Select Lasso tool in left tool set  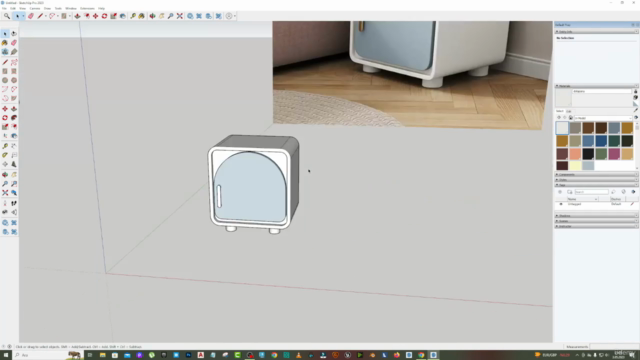(14, 33)
